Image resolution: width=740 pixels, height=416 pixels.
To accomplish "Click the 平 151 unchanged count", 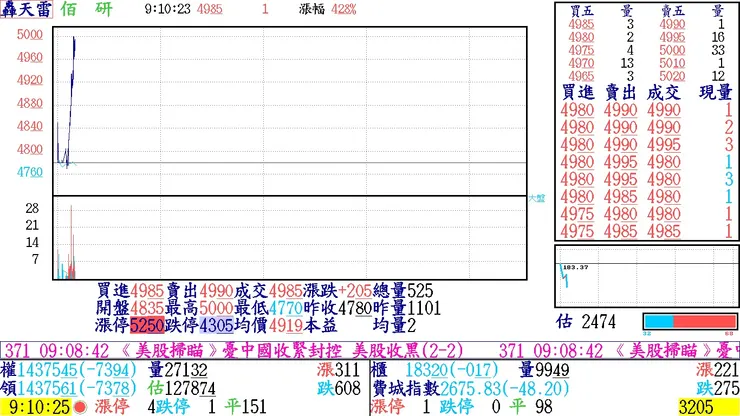I will pyautogui.click(x=245, y=407).
